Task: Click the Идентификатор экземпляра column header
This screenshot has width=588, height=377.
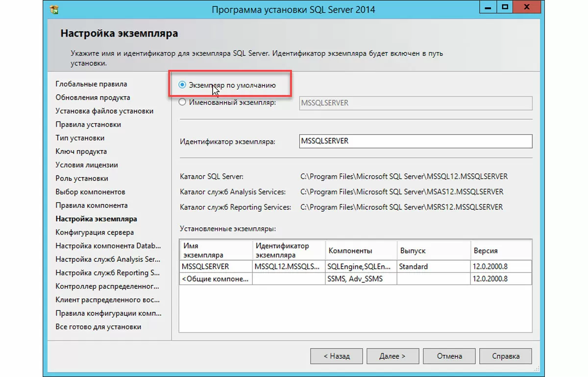Action: tap(289, 250)
